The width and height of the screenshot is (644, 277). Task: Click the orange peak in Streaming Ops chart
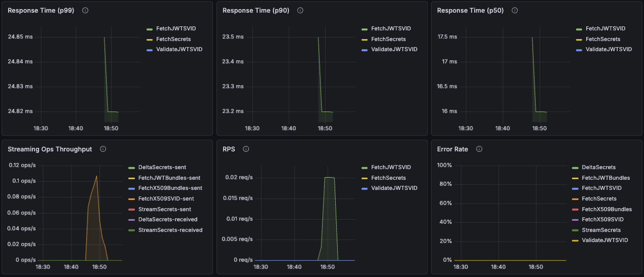96,176
